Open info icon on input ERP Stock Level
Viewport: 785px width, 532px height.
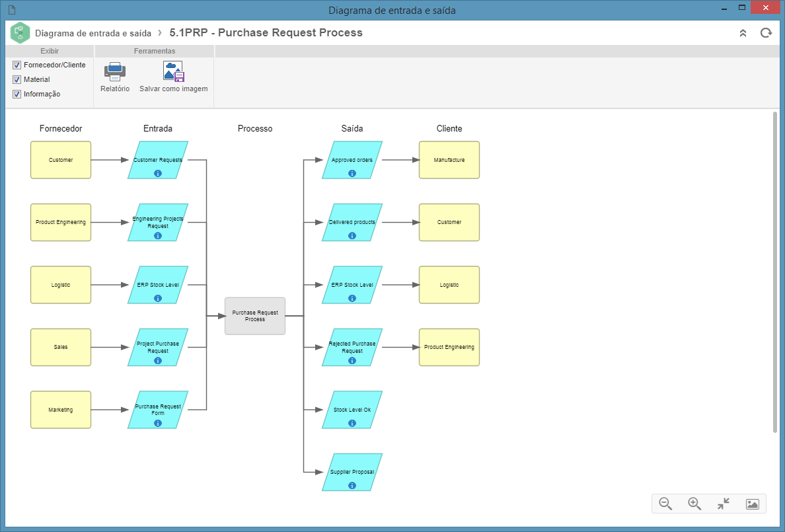158,298
